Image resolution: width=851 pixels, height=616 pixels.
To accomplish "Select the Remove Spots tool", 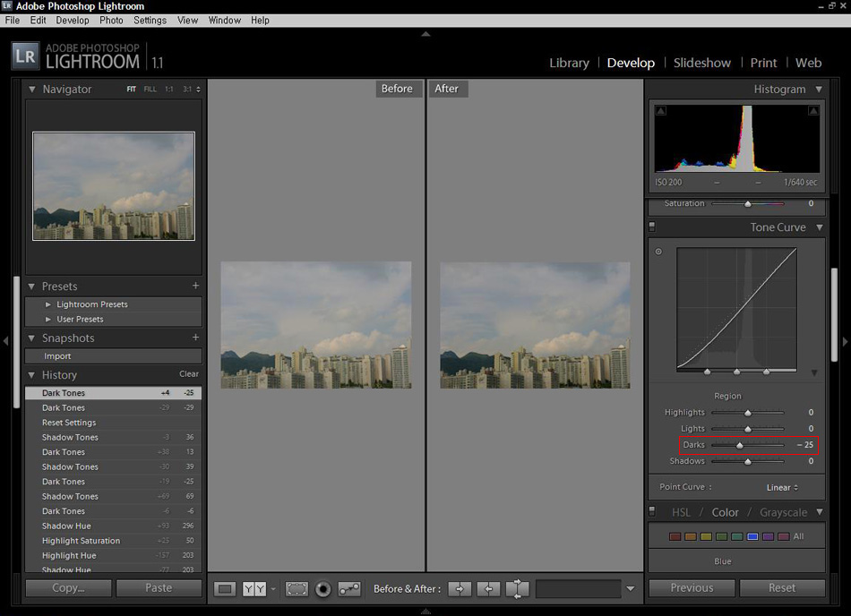I will click(349, 588).
